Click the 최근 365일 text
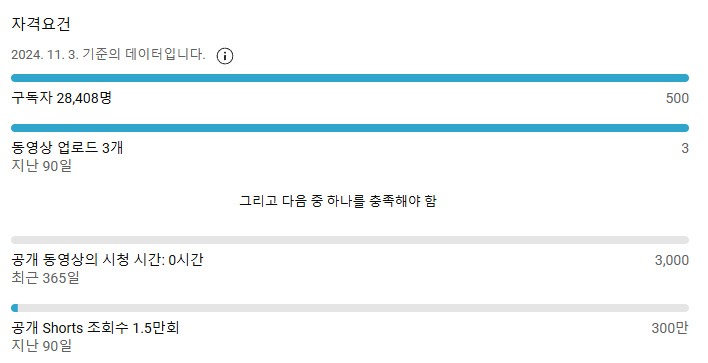The height and width of the screenshot is (363, 708). coord(45,278)
